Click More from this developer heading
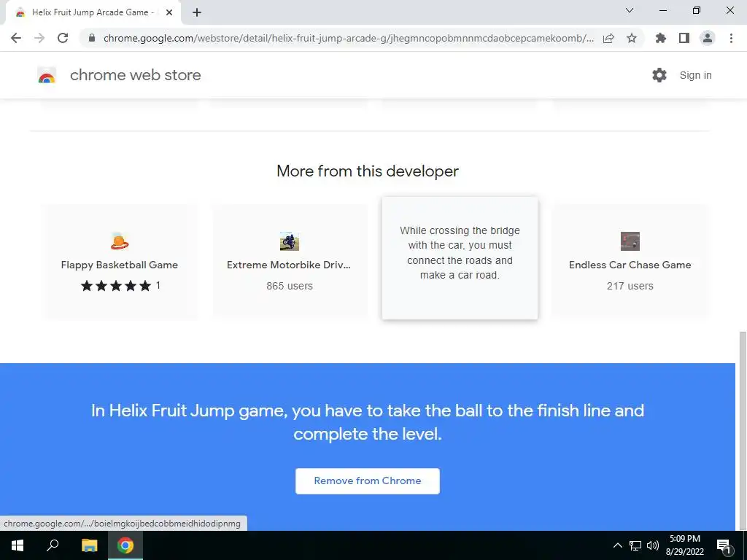Screen dimensions: 747x560 pos(368,171)
